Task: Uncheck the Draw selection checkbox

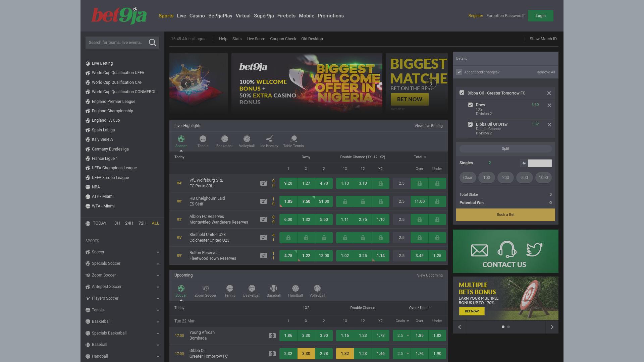Action: pyautogui.click(x=470, y=105)
